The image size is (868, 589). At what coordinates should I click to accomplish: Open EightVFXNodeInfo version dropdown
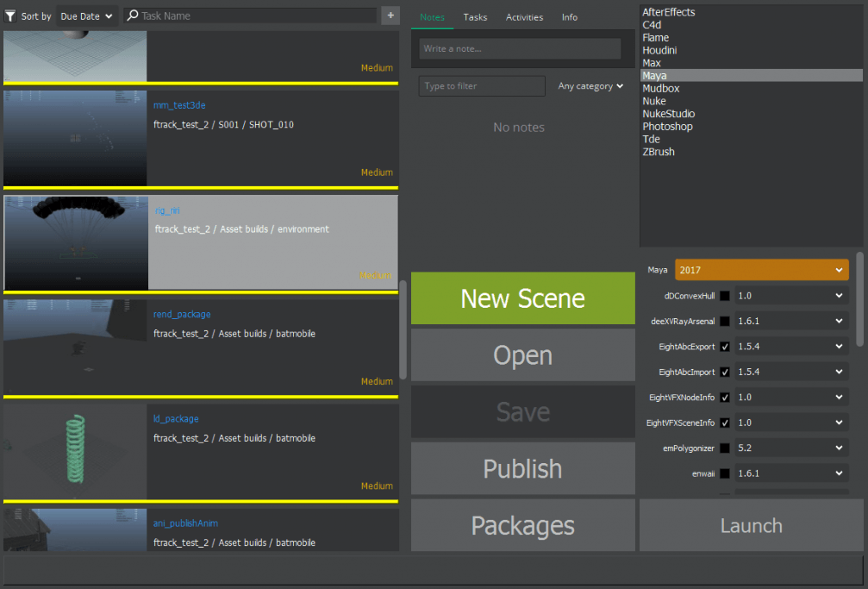(791, 398)
